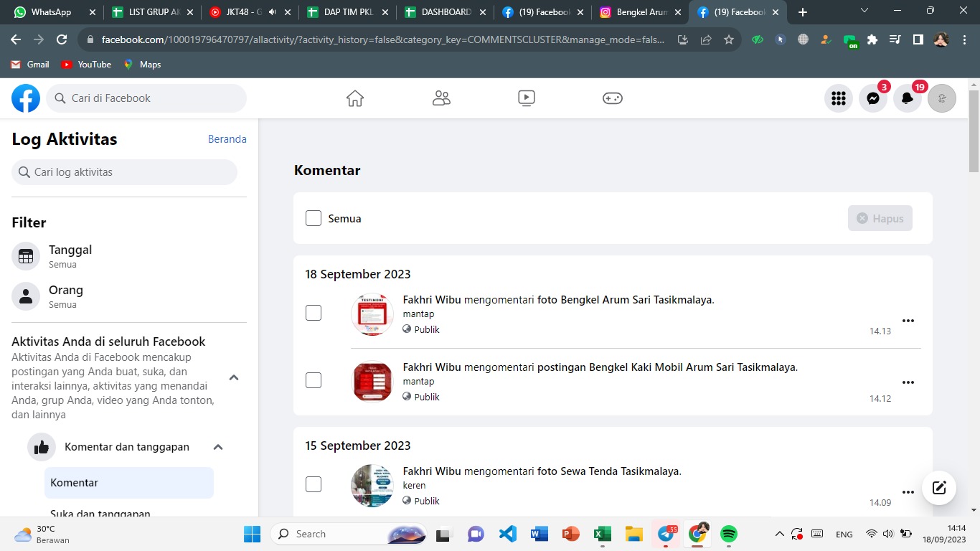Open Bengkel Kaki Mobil Arum Sari link

click(694, 367)
